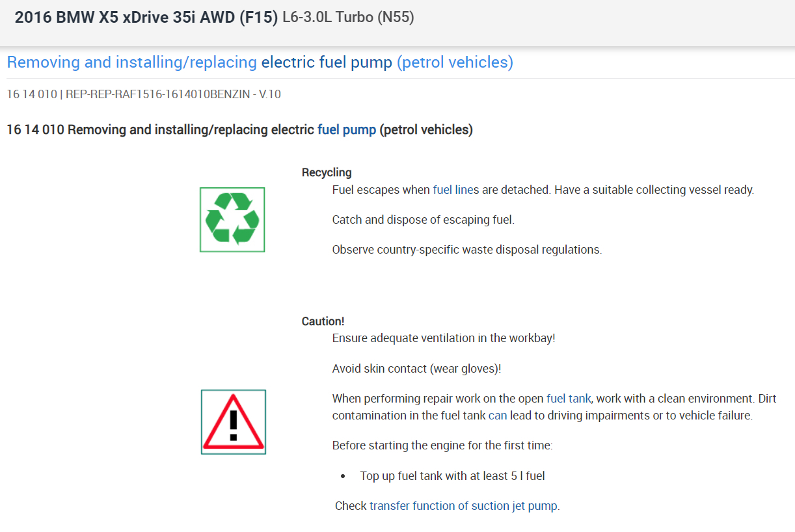Image resolution: width=795 pixels, height=532 pixels.
Task: Open 'electric fuel pump' link in the blue page title
Action: click(327, 62)
